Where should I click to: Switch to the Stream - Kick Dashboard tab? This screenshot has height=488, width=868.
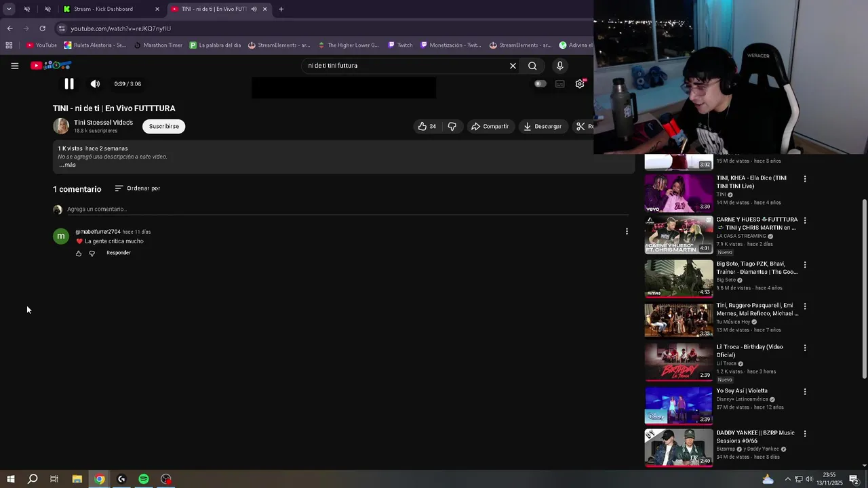(103, 9)
